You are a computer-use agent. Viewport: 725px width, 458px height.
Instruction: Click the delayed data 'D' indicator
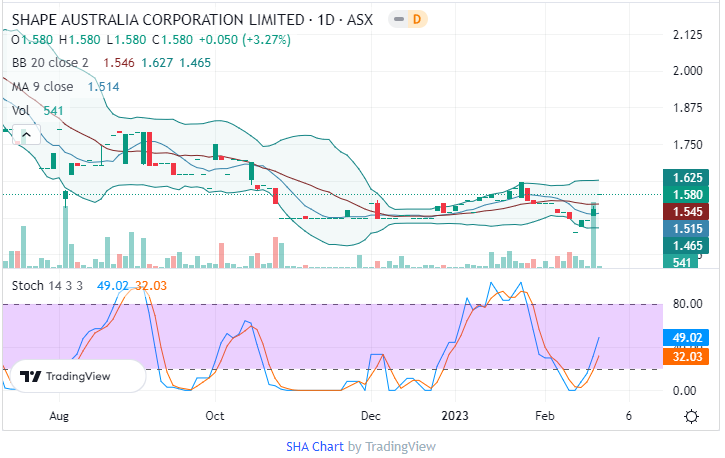pos(416,19)
